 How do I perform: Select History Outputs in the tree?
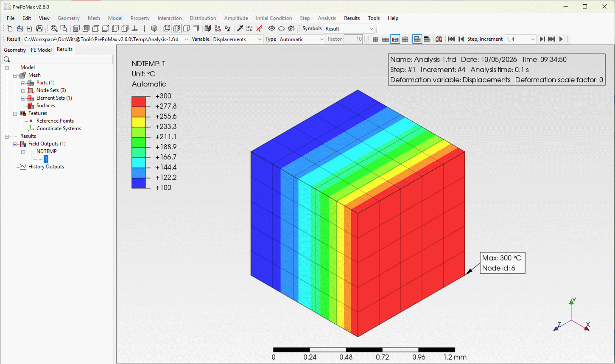tap(46, 167)
